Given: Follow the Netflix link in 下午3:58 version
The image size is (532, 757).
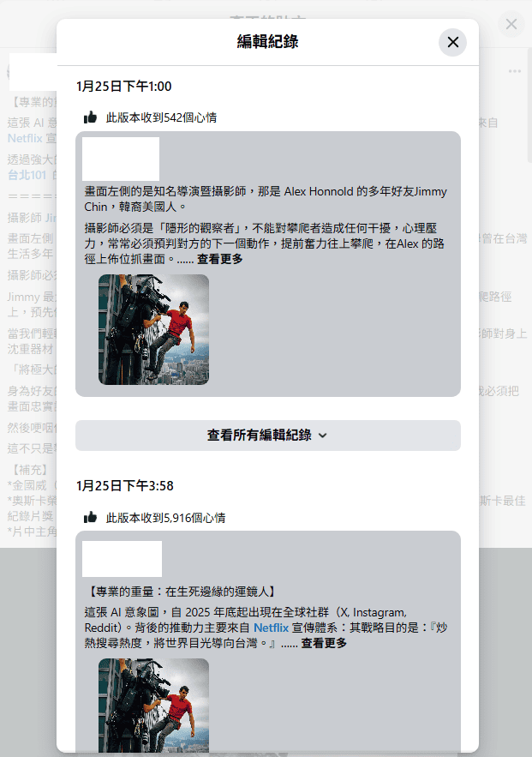Looking at the screenshot, I should click(x=271, y=628).
